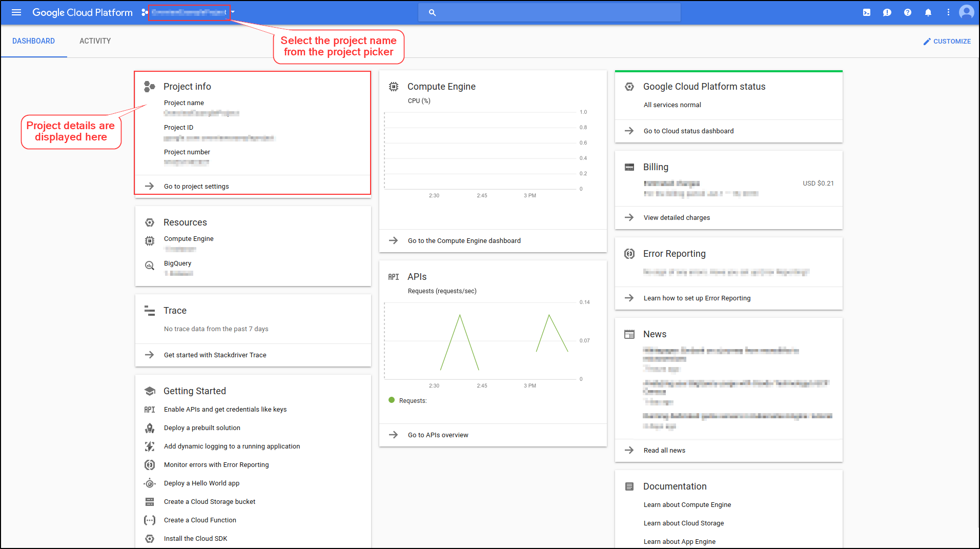
Task: Open Add dynamic logging to running application
Action: 232,446
